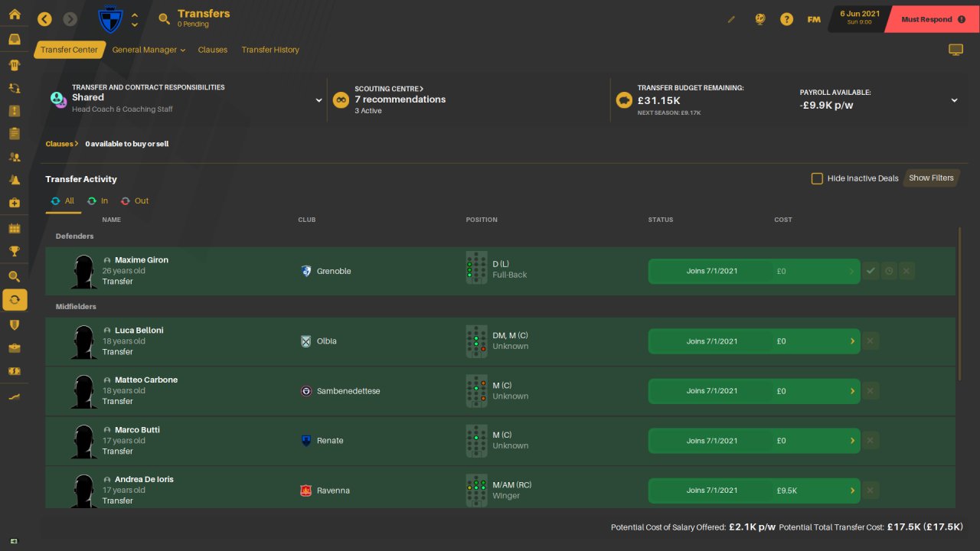Open the Scouting magnifier icon in sidebar

15,276
